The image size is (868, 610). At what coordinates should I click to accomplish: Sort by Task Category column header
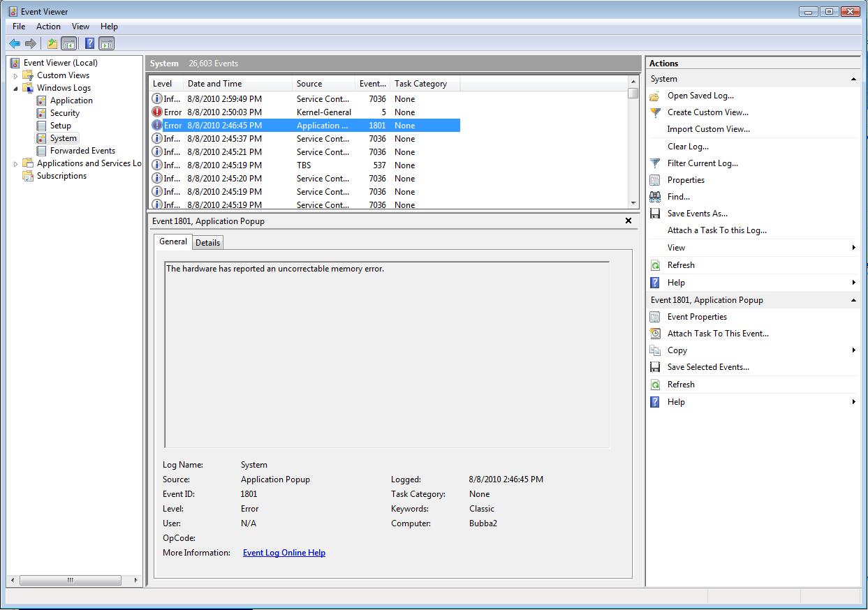click(425, 84)
